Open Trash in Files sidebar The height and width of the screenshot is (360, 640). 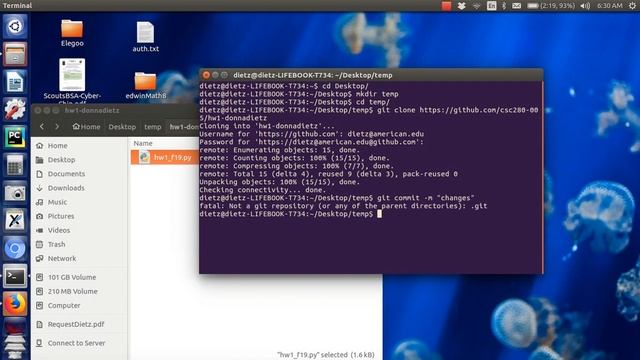pos(80,244)
